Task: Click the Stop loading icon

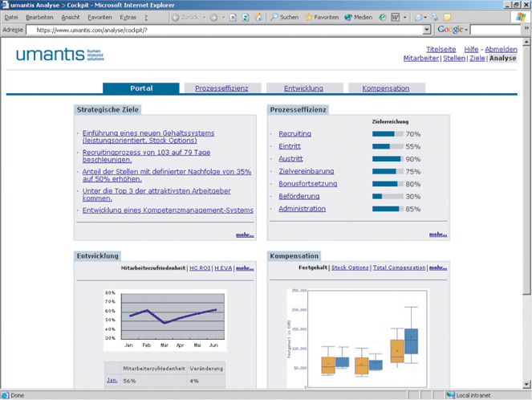Action: (233, 17)
